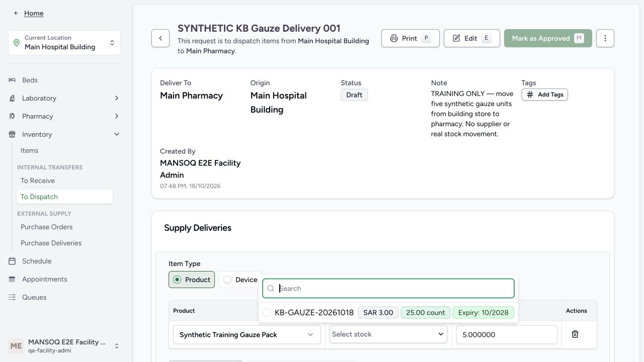Focus the stock Search field
The height and width of the screenshot is (362, 644).
pyautogui.click(x=388, y=289)
